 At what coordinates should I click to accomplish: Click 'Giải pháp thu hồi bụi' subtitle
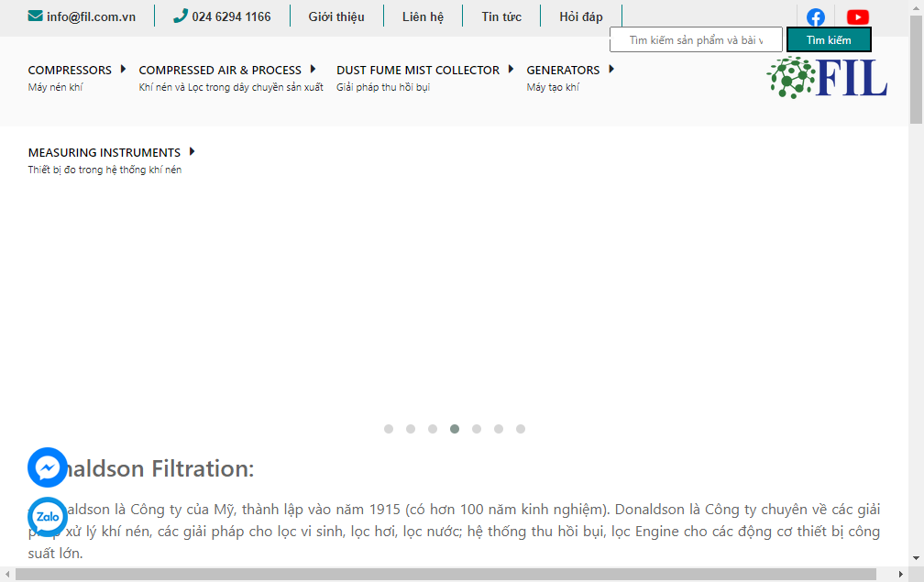click(383, 87)
